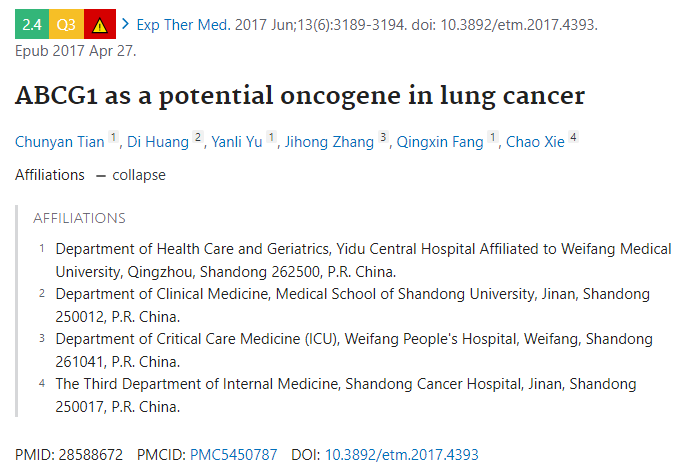Click the blue chevron before the journal name
The image size is (681, 476).
[x=125, y=24]
